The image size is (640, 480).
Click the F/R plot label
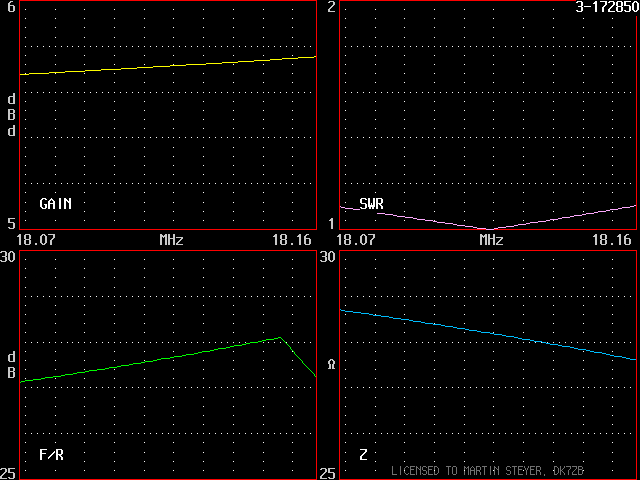(51, 454)
